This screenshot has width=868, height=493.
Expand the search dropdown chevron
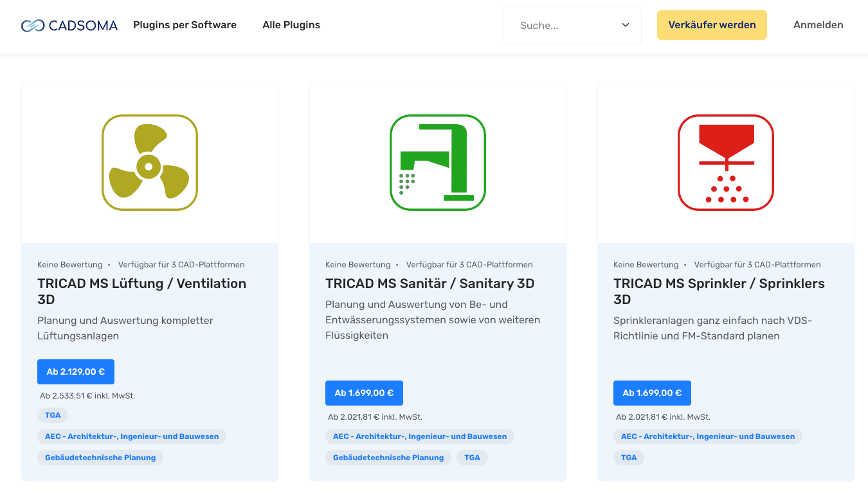pos(625,26)
